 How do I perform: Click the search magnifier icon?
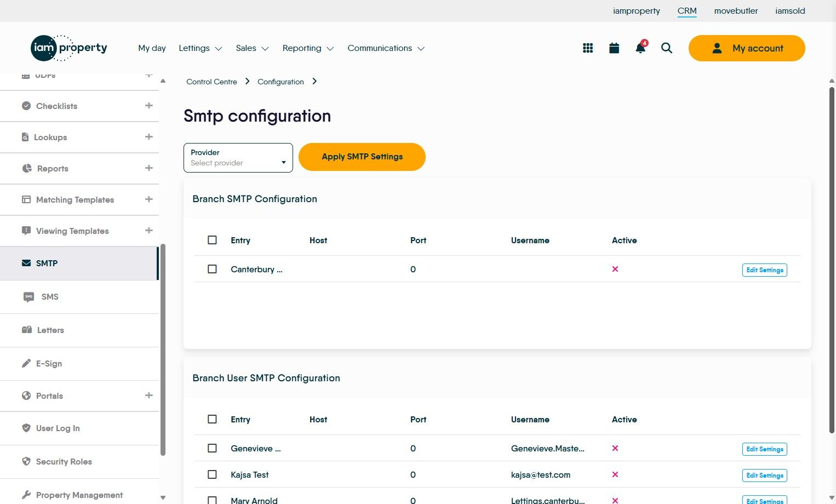(x=666, y=48)
